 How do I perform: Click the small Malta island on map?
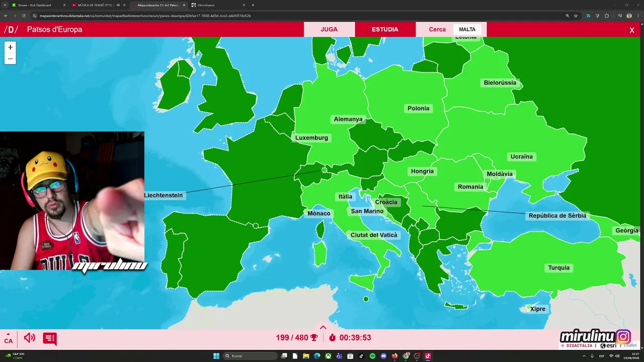[x=366, y=299]
